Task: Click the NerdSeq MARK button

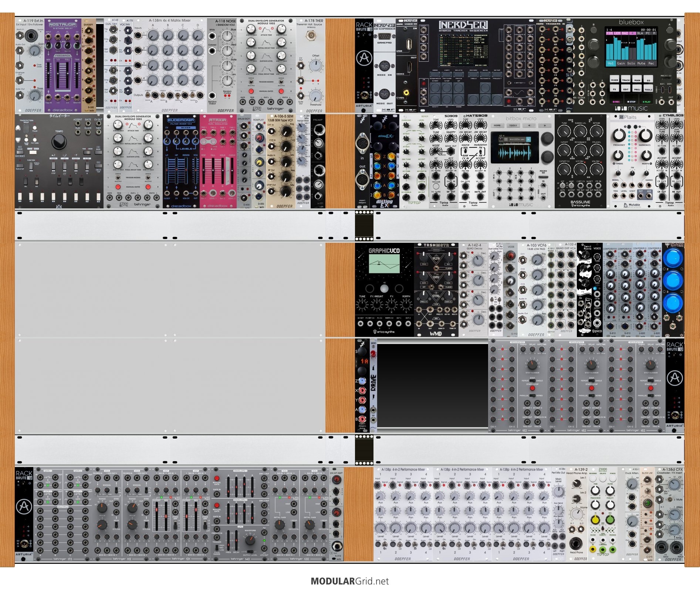Action: [435, 74]
